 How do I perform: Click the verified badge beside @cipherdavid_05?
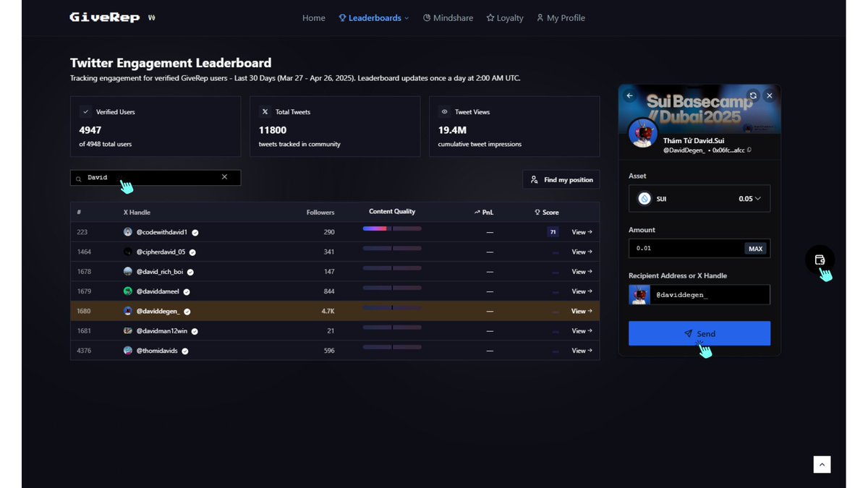click(192, 252)
